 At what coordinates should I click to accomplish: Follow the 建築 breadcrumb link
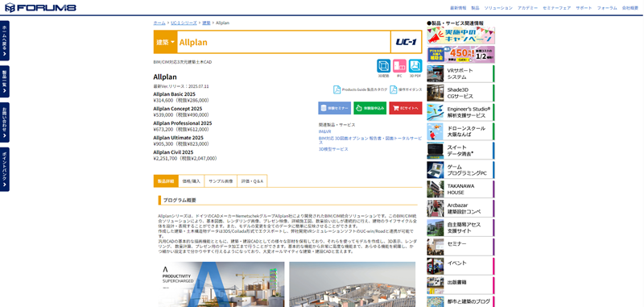206,23
